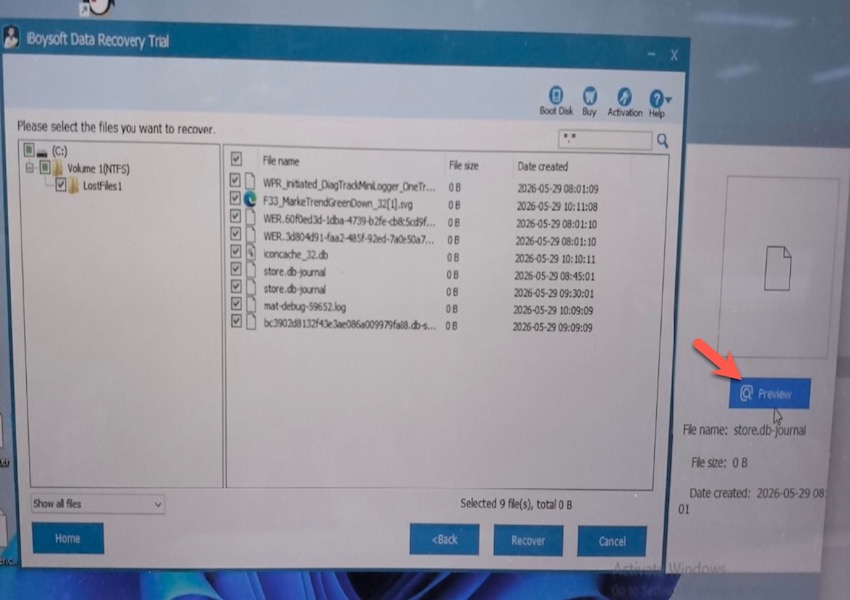Viewport: 850px width, 600px height.
Task: Uncheck the iconcache_32.db checkbox
Action: 235,251
